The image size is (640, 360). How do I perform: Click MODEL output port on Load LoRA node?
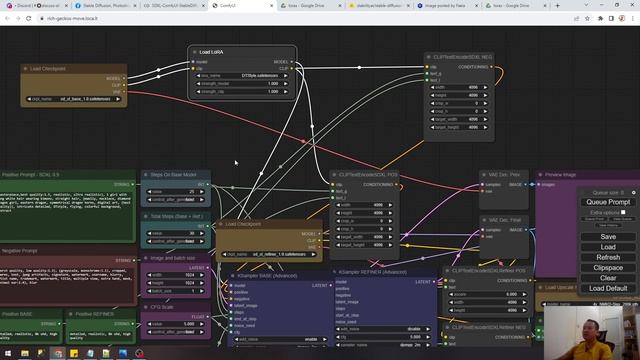click(x=291, y=62)
